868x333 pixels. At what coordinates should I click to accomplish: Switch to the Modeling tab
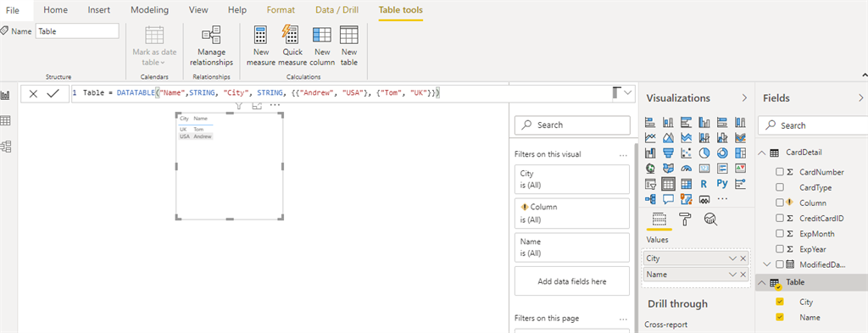tap(149, 10)
